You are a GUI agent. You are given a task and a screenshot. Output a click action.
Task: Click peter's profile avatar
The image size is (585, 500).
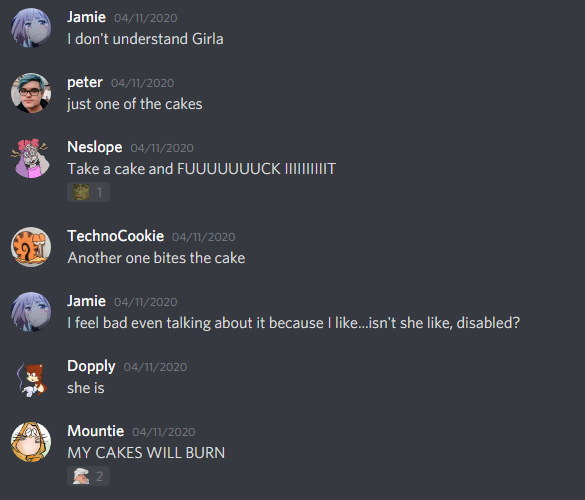31,93
